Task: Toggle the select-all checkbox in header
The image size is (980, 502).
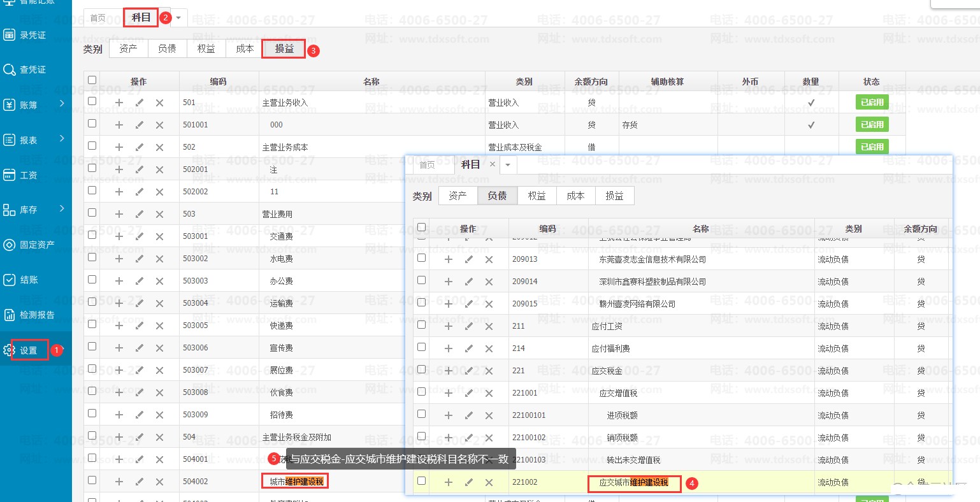Action: pos(92,80)
